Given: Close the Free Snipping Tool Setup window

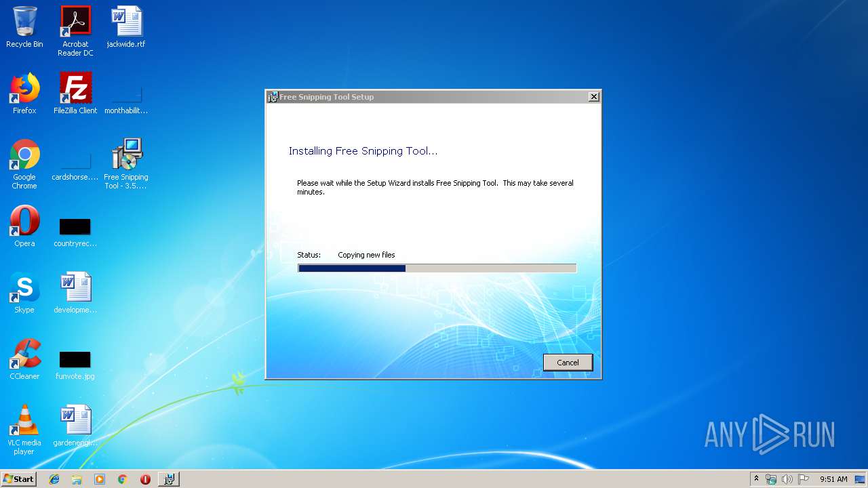Looking at the screenshot, I should 593,97.
